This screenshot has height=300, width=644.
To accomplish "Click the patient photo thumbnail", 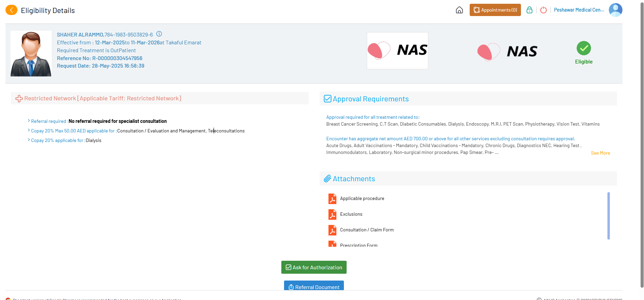I will point(31,54).
